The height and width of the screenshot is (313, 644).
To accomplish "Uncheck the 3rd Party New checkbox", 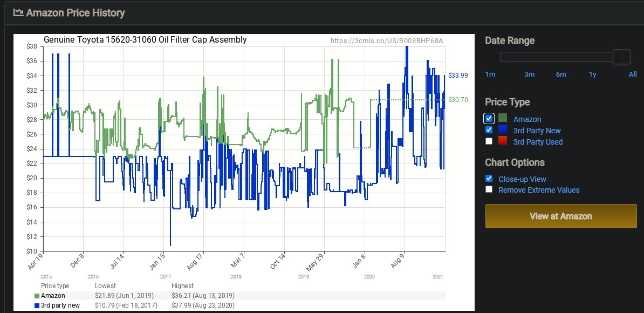I will tap(489, 130).
